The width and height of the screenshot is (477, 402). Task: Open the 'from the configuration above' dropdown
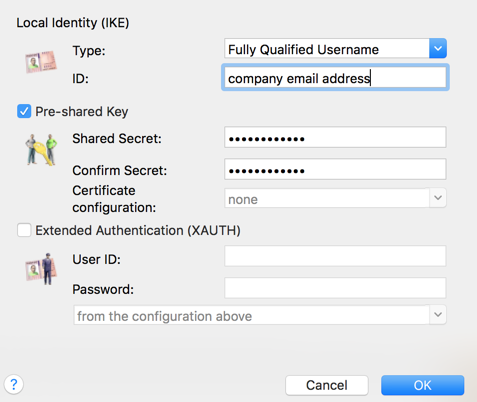click(260, 315)
